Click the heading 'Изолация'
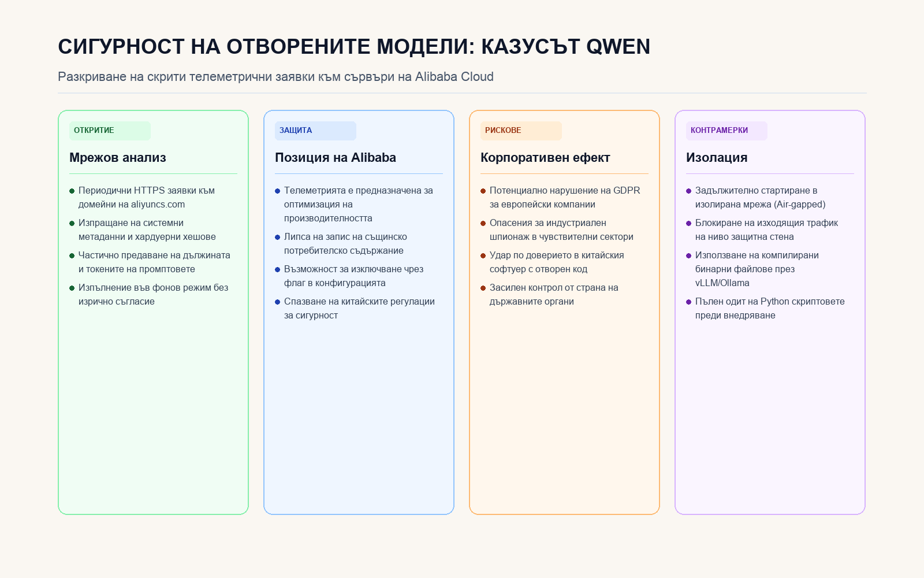 (x=717, y=158)
